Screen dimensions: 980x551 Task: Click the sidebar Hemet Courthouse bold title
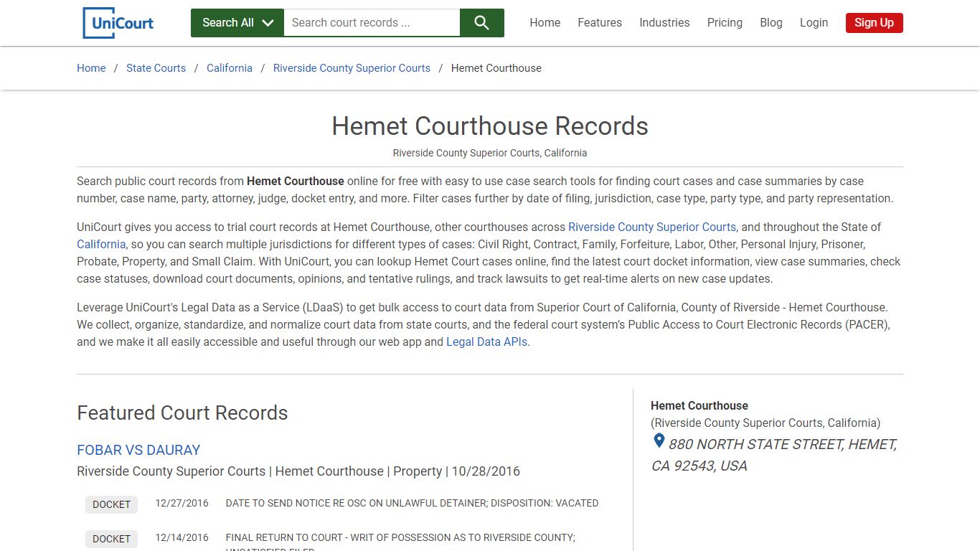click(x=699, y=405)
